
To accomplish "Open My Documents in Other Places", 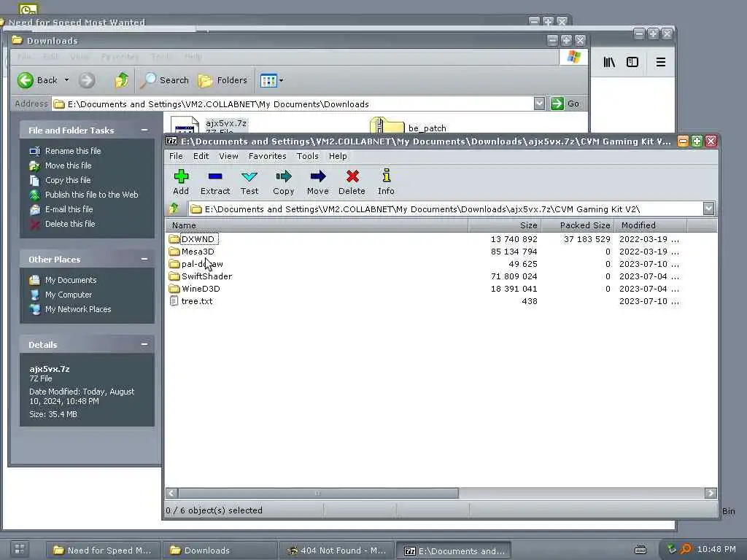I will point(71,280).
